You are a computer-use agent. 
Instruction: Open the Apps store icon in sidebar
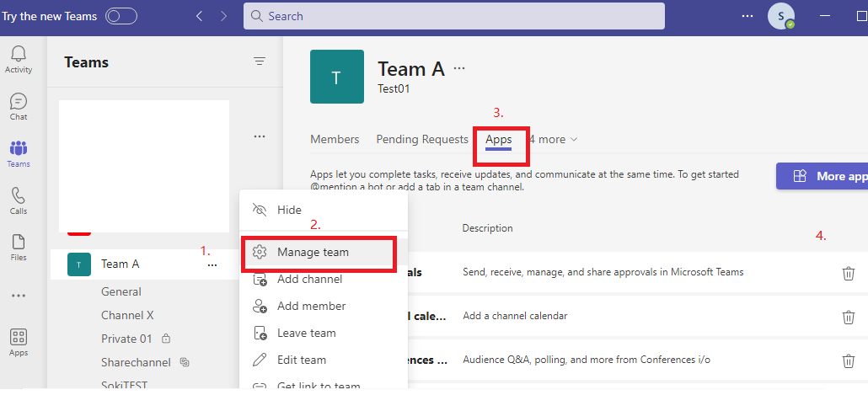(x=19, y=343)
